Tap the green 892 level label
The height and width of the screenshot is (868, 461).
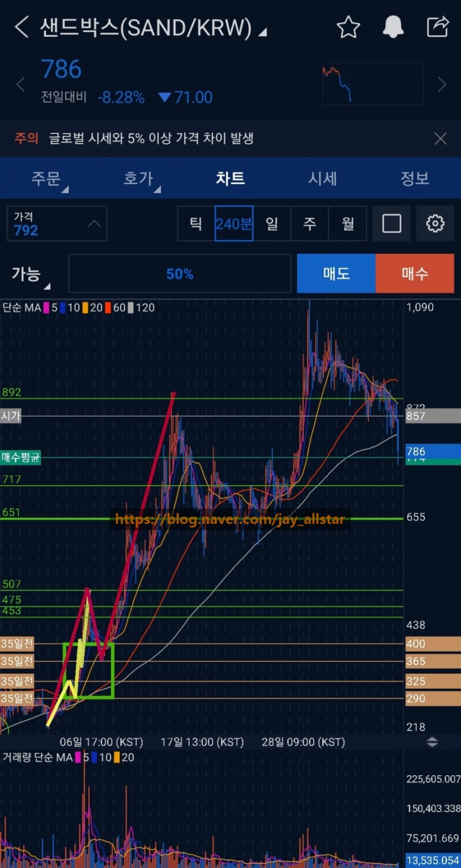[x=12, y=392]
